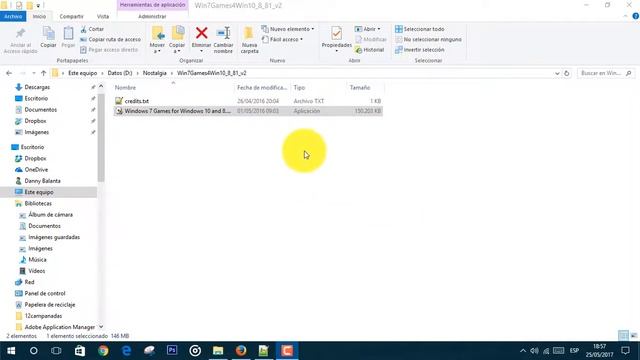Switch to the Inicio ribbon tab
This screenshot has height=360, width=640.
pos(39,16)
